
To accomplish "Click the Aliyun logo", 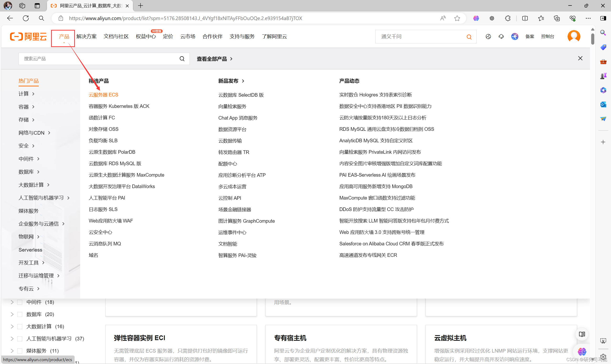I will (28, 36).
